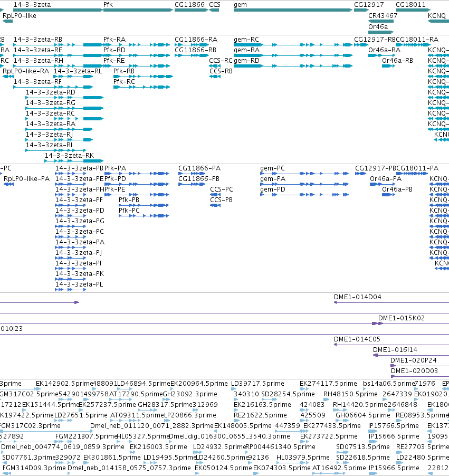Select transcript 14-3-3zeta-RF

click(x=37, y=82)
